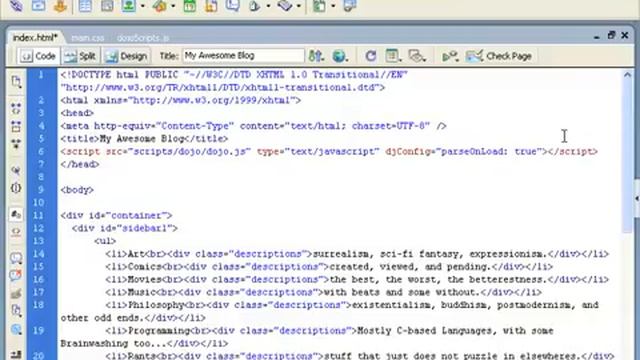The width and height of the screenshot is (640, 360).
Task: Open the Images dropdown arrow
Action: click(x=142, y=6)
